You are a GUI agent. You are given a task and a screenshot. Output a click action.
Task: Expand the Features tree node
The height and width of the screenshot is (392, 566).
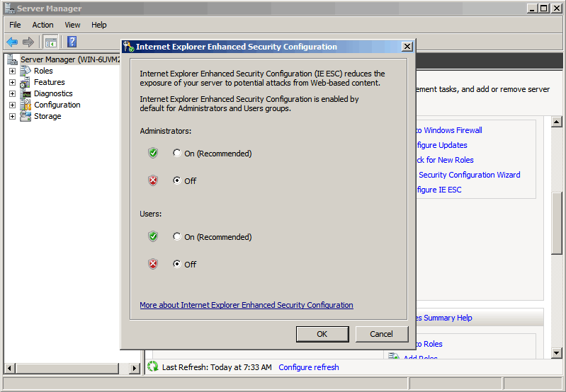12,83
